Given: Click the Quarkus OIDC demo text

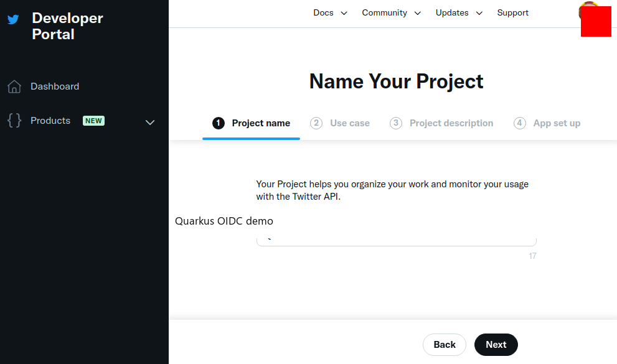Looking at the screenshot, I should [224, 221].
